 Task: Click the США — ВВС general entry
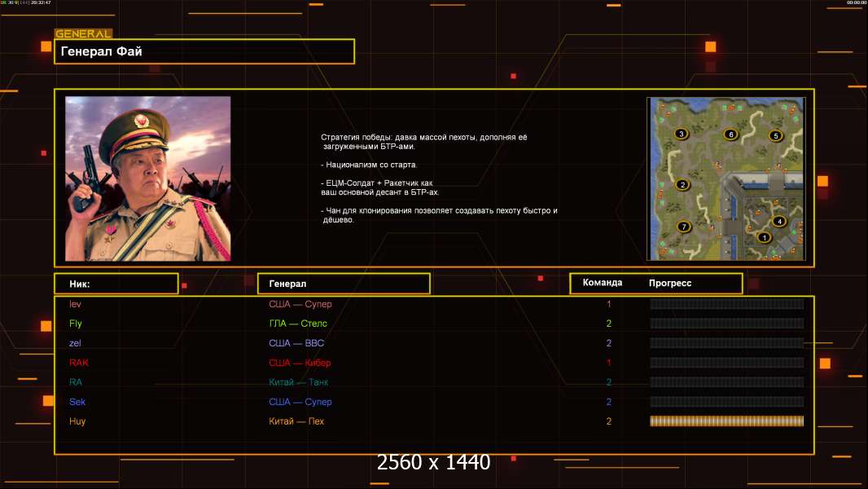[296, 343]
